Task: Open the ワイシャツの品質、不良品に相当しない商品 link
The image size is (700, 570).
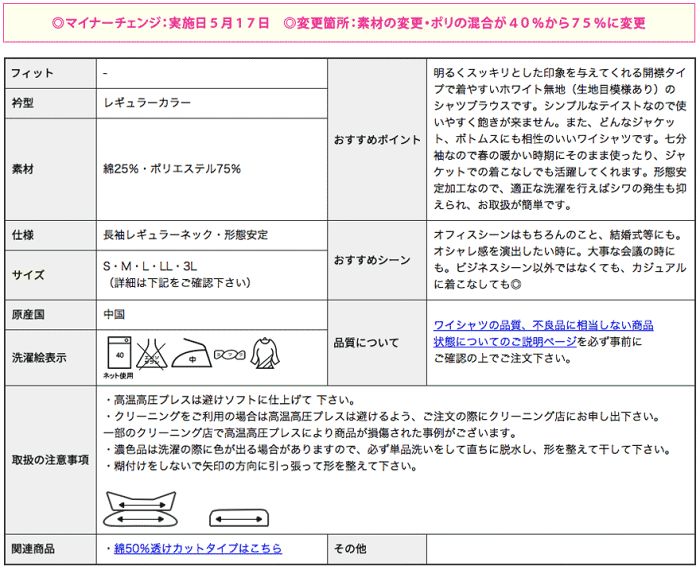Action: 543,325
